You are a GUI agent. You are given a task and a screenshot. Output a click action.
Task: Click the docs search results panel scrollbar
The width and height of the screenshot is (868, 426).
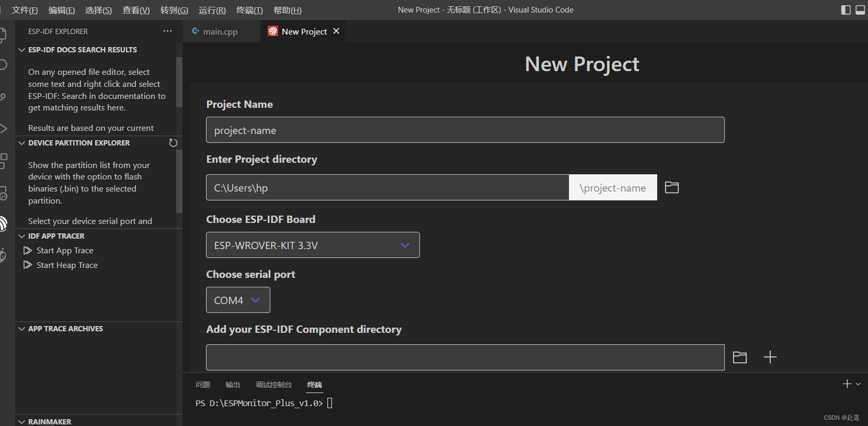pos(179,82)
